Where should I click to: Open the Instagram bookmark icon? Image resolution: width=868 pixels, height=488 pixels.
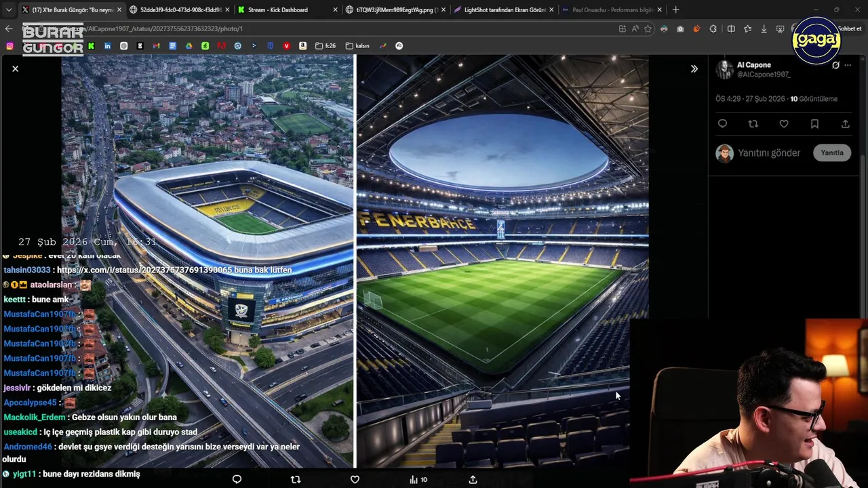point(9,46)
